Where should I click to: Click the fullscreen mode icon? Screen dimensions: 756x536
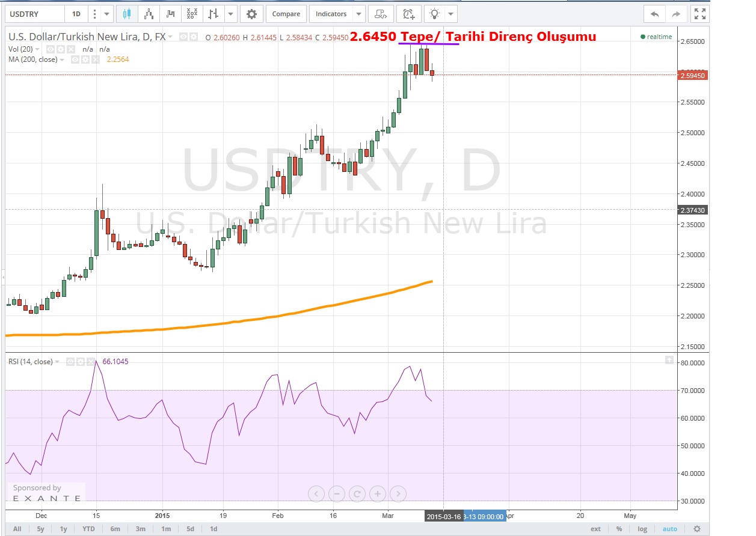(x=699, y=14)
